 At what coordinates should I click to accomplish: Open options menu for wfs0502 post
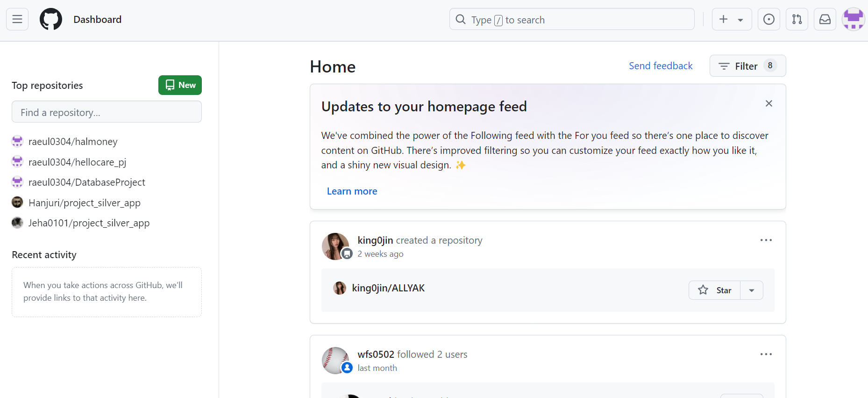pos(766,354)
